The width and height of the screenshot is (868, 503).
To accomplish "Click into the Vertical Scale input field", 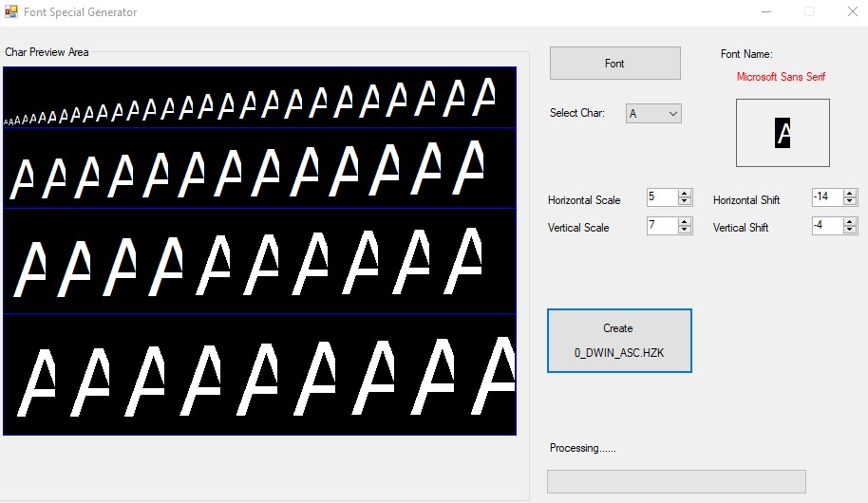I will pos(661,226).
